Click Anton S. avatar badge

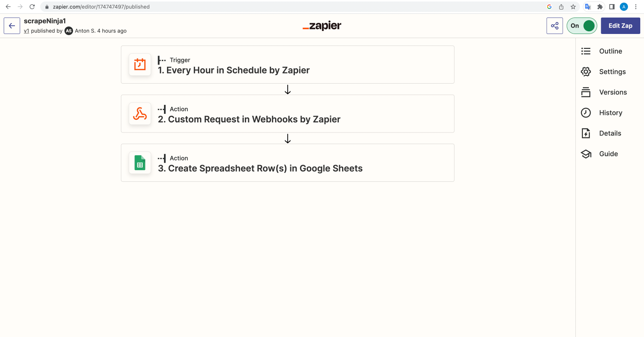pyautogui.click(x=68, y=31)
